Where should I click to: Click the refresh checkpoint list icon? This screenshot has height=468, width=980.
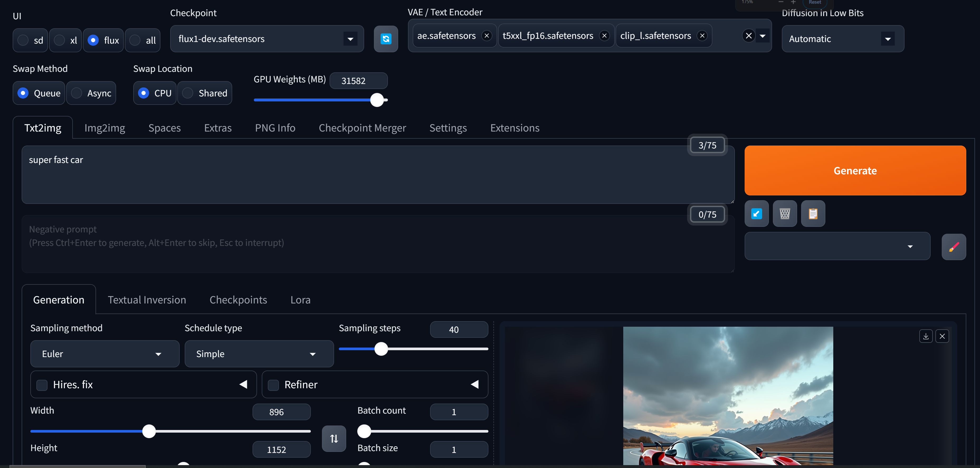click(x=386, y=39)
